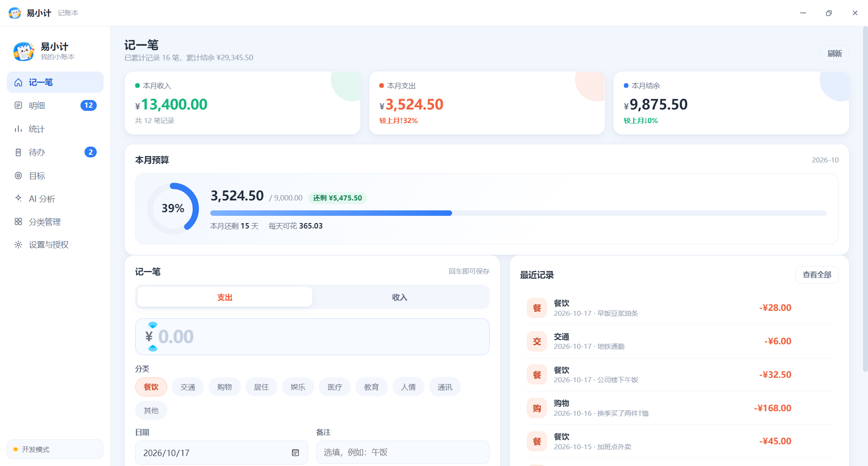Select the 其他 category chip
Viewport: 868px width, 466px height.
[151, 410]
